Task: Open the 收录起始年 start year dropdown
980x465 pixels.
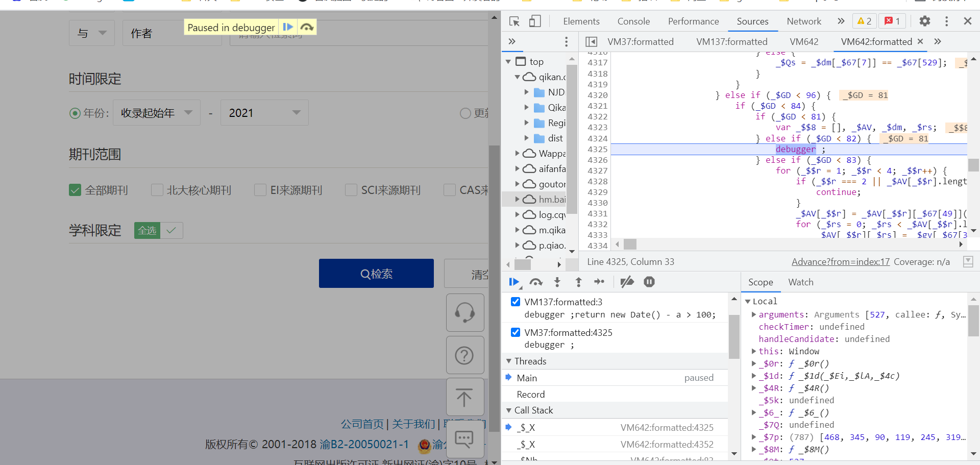Action: click(157, 113)
